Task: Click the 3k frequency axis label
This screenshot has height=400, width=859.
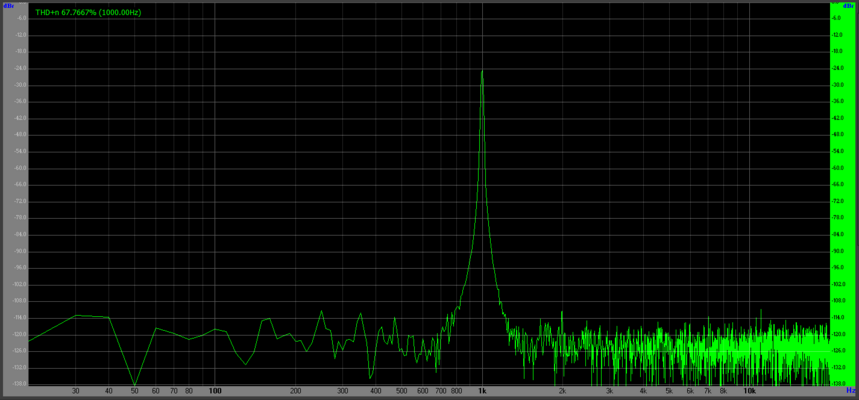Action: (610, 391)
